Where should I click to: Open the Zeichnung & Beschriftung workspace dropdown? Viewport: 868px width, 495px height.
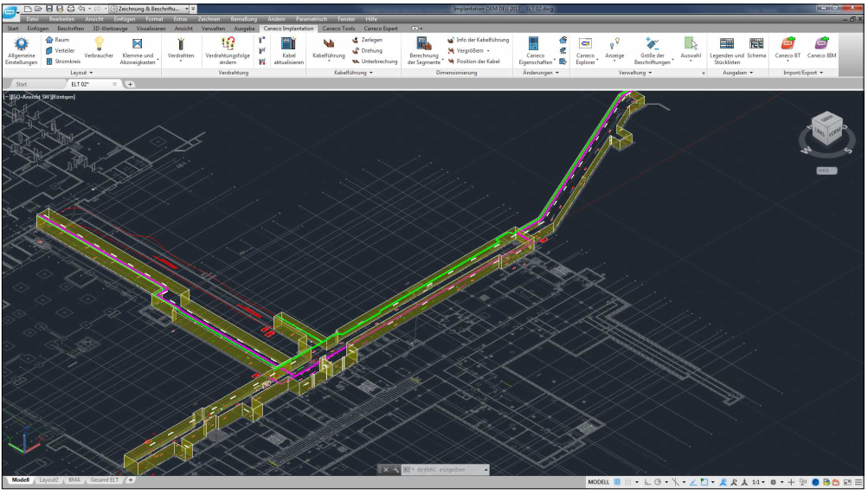click(145, 8)
